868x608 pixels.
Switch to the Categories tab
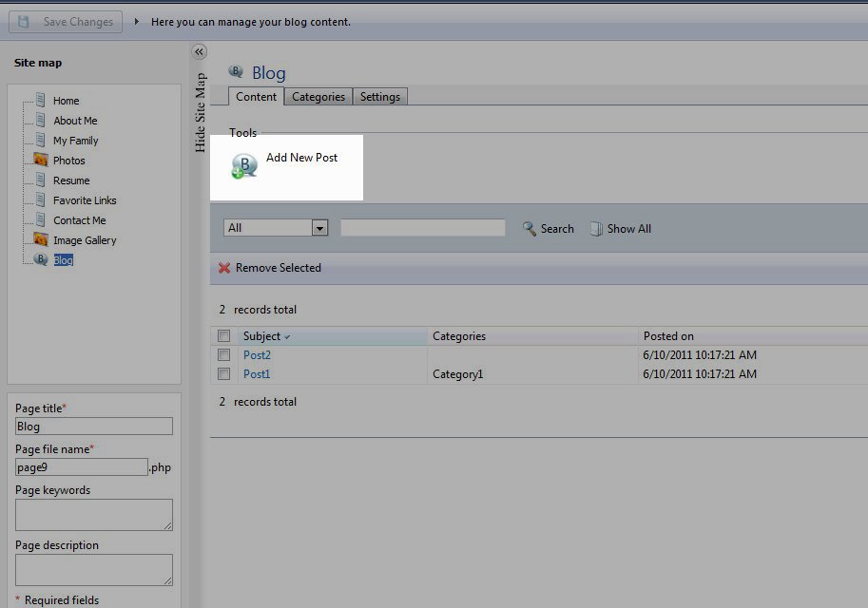click(318, 97)
